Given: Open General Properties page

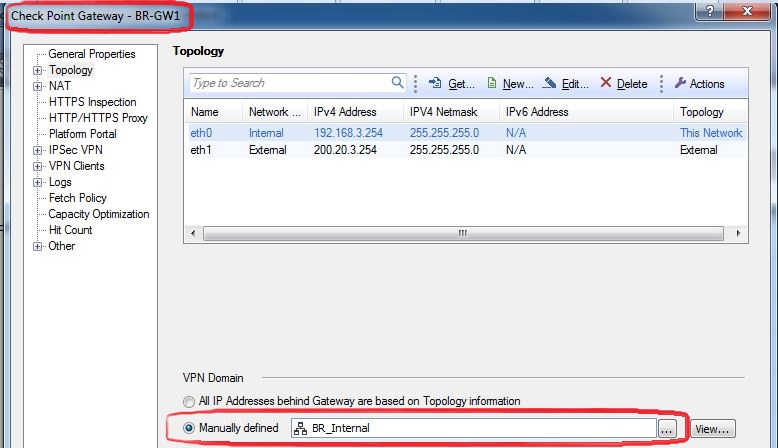Looking at the screenshot, I should [x=92, y=54].
